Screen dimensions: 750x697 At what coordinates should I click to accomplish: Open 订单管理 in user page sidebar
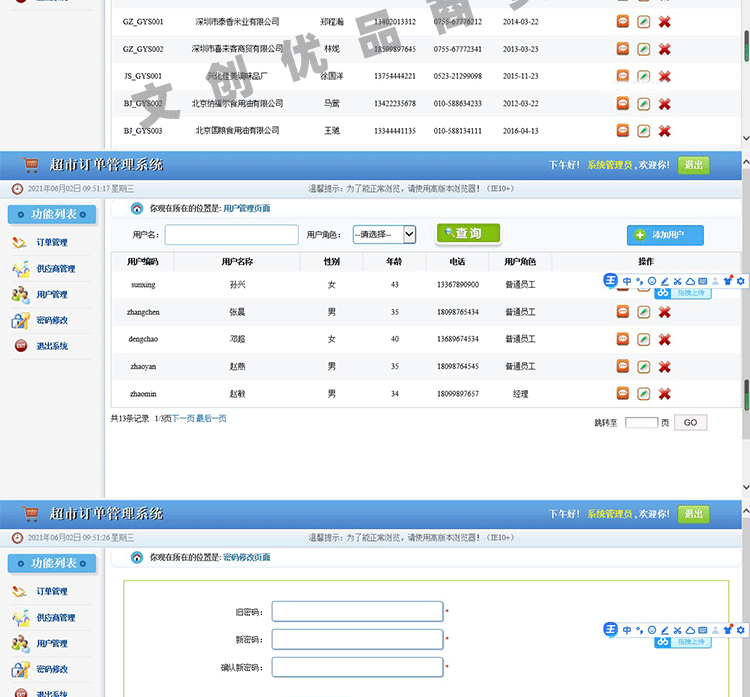tap(52, 243)
